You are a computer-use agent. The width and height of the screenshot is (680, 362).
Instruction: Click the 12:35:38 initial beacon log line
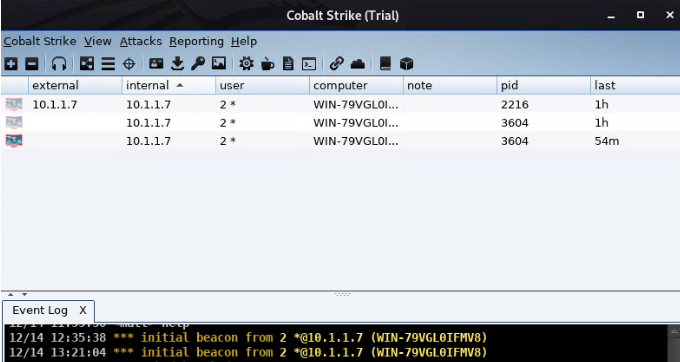[248, 337]
